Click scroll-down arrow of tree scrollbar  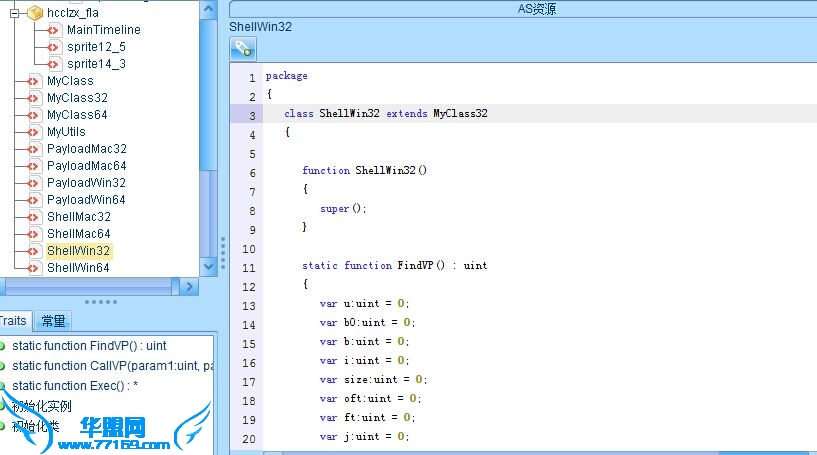point(209,267)
